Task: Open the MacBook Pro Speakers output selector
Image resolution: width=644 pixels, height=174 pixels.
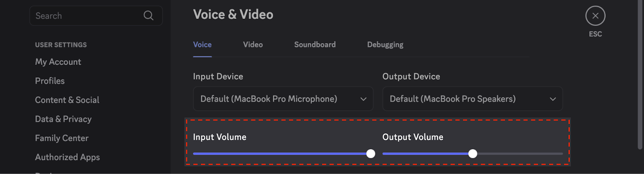Action: 473,99
